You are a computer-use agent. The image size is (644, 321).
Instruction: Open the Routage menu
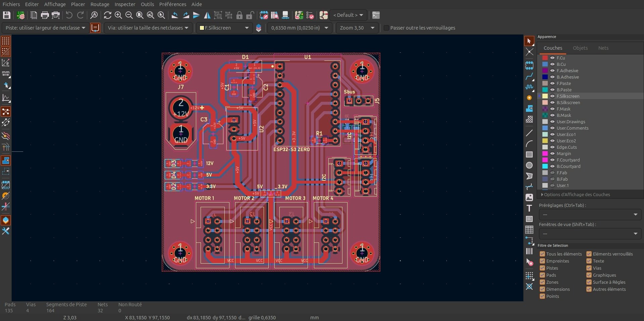(100, 4)
